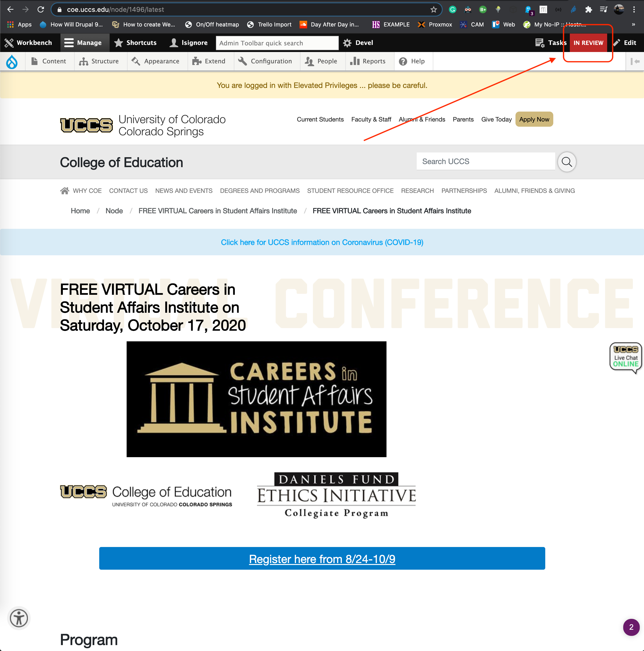Open the Trello Import bookmark
644x651 pixels.
tap(269, 25)
